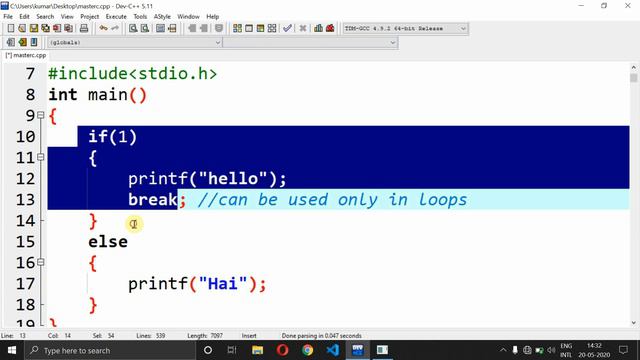Click the Stop Execution X icon
Viewport: 640px width, 360px height.
pos(302,28)
